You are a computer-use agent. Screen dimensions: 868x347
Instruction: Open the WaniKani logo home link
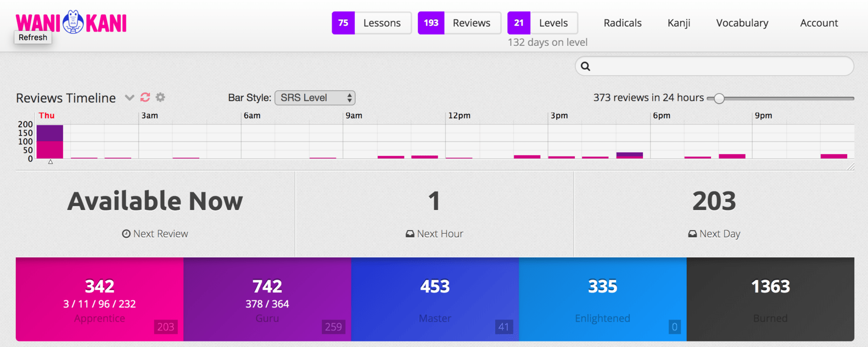click(71, 22)
